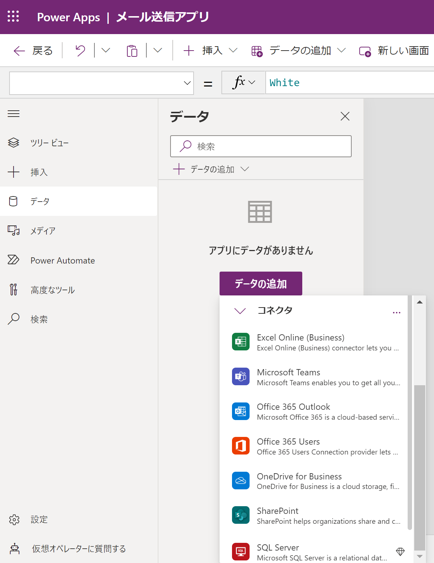Click the 検索 field in the データ panel
This screenshot has width=434, height=563.
pos(261,146)
